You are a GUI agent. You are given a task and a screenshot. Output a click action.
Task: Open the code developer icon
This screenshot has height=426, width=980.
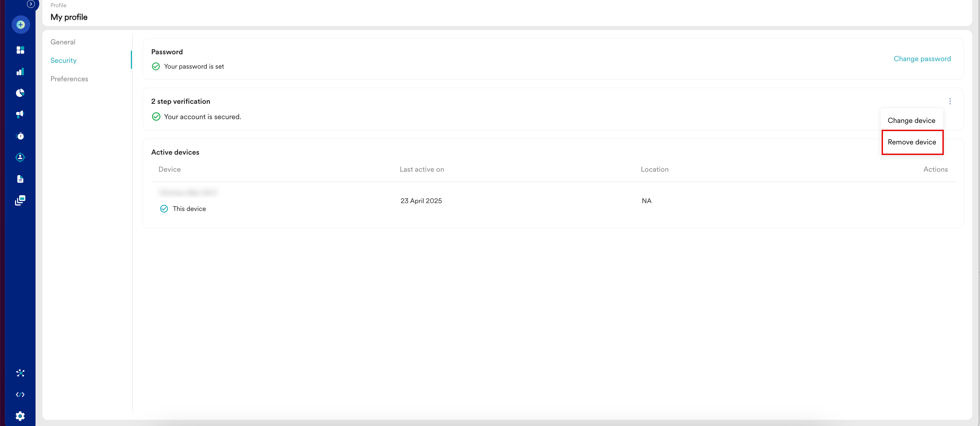[20, 395]
